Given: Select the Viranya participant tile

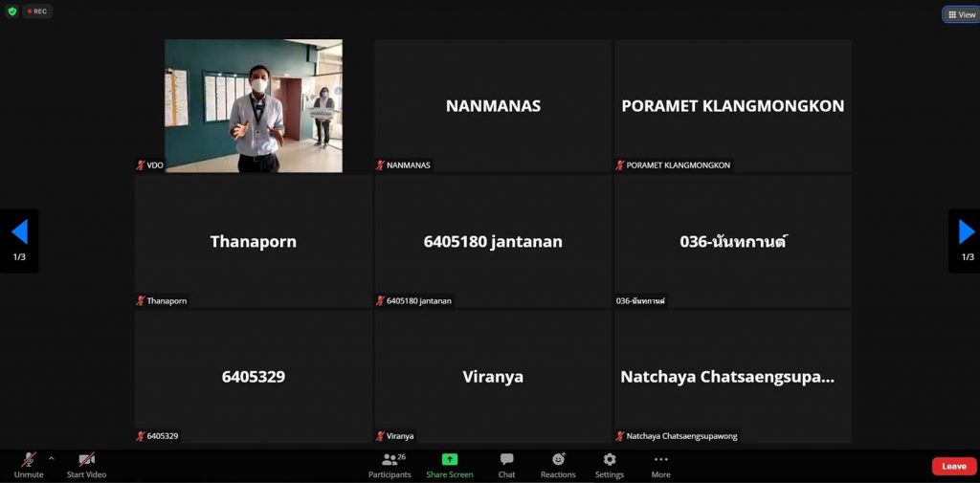Looking at the screenshot, I should point(493,376).
